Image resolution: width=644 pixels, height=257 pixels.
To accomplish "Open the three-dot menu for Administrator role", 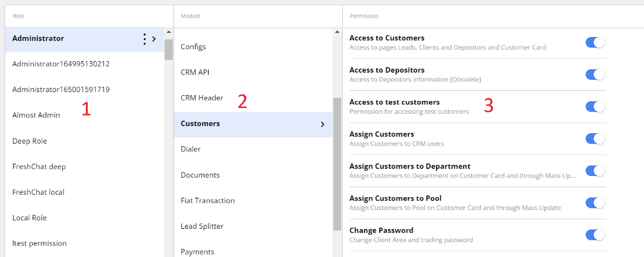I will 144,39.
